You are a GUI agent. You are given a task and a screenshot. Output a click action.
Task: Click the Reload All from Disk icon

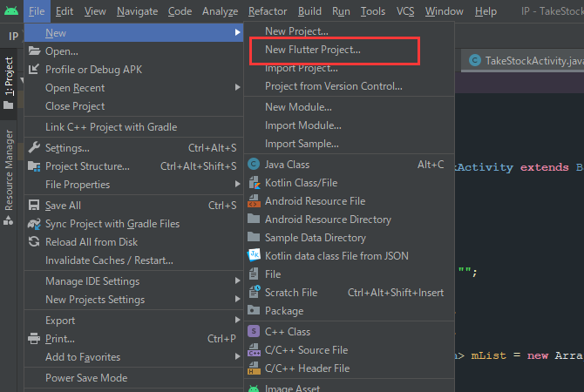[34, 241]
